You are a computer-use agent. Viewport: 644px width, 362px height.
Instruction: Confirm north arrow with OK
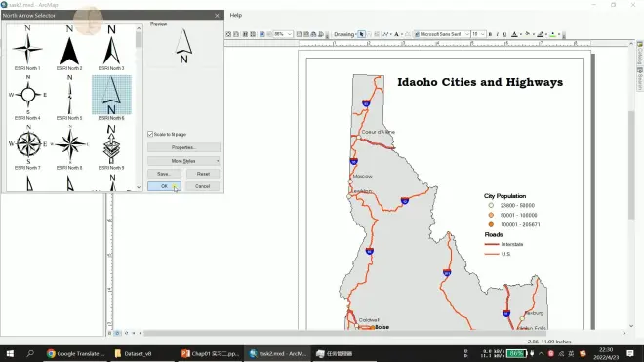click(164, 186)
